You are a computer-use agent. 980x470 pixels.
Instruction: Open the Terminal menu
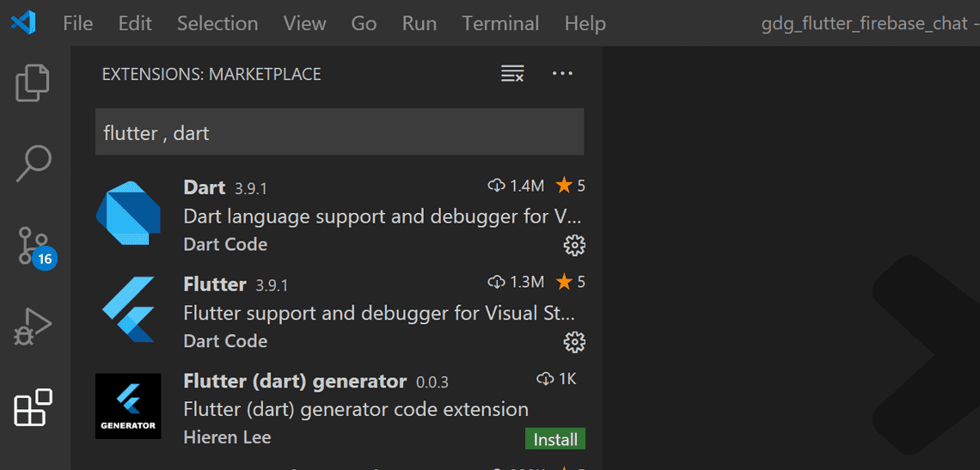click(x=500, y=24)
